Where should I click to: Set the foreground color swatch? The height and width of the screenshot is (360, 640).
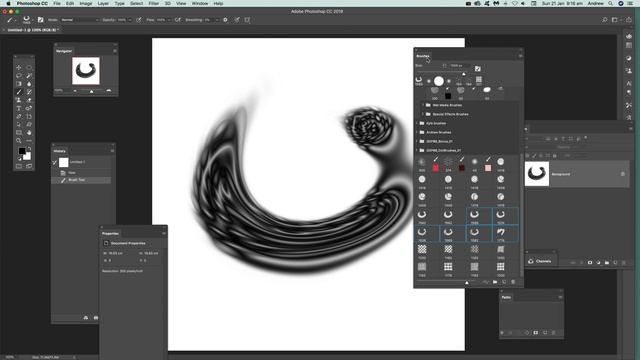click(x=22, y=151)
